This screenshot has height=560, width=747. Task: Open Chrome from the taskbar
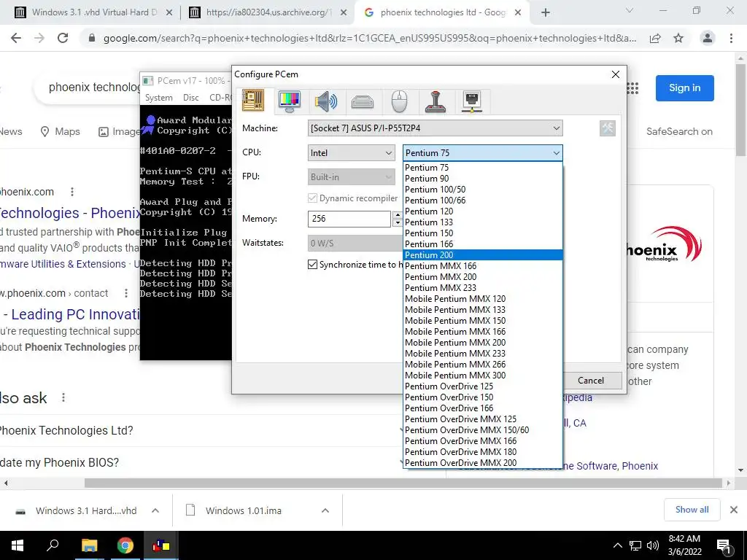coord(125,545)
